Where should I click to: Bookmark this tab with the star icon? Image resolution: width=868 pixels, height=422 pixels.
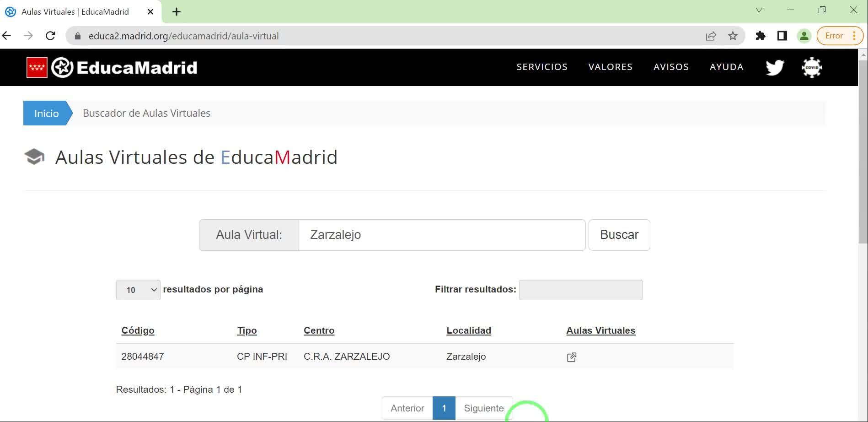(x=733, y=36)
